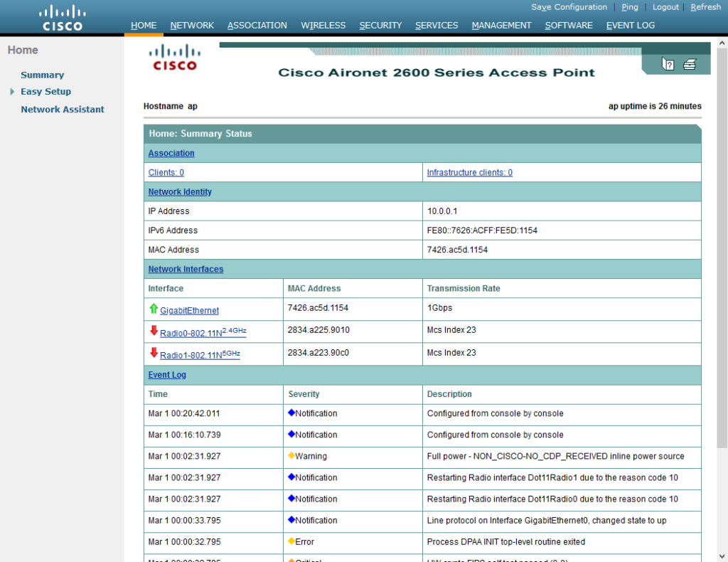Click 'ap uptime is 26 minutes' text
The width and height of the screenshot is (728, 562).
[x=655, y=106]
